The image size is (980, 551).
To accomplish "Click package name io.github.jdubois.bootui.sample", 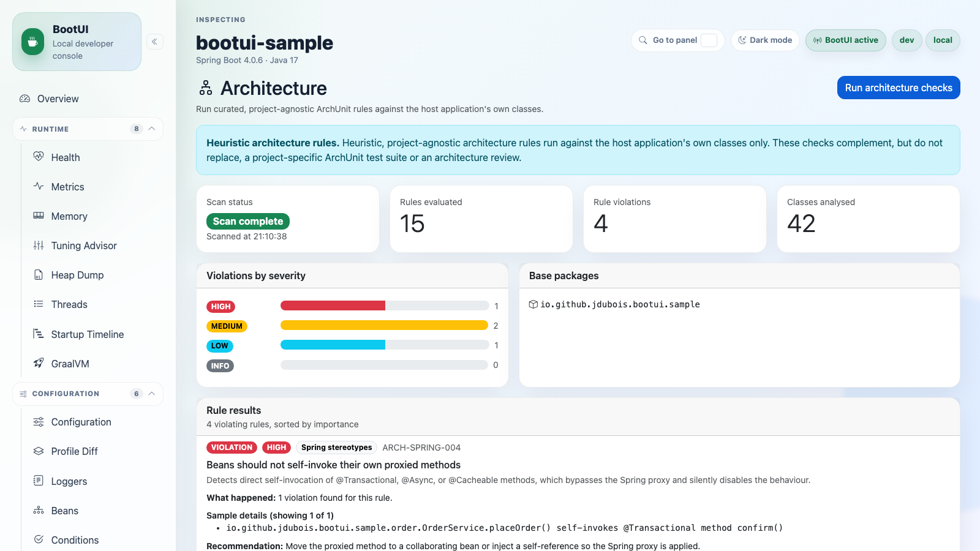I will click(x=620, y=304).
